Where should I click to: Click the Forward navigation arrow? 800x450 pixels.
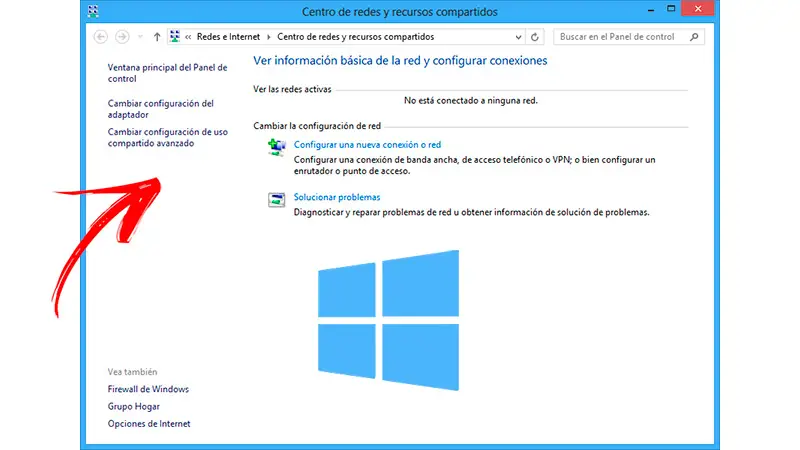[x=122, y=37]
